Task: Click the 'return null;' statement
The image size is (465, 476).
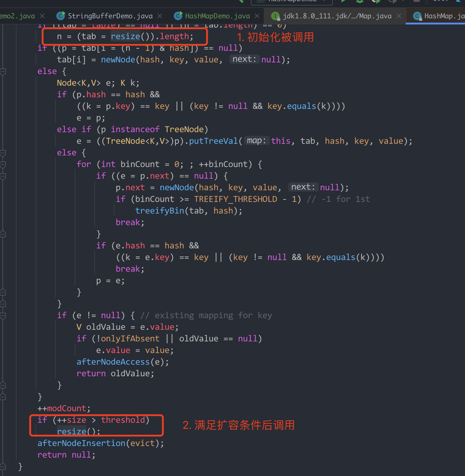Action: pyautogui.click(x=66, y=455)
